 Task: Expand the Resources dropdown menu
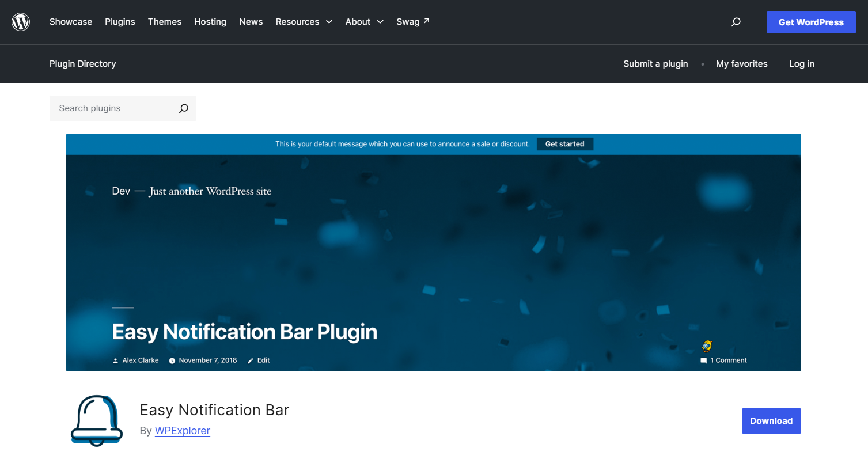[304, 22]
